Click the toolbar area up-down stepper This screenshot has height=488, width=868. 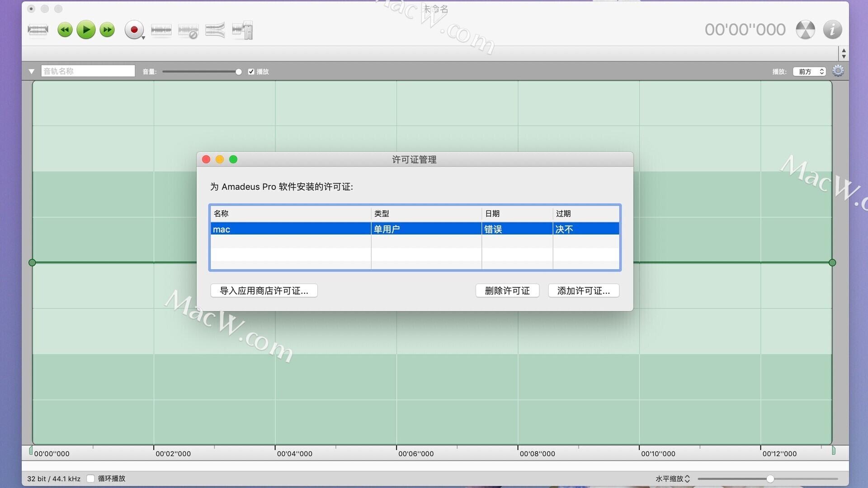click(x=844, y=53)
